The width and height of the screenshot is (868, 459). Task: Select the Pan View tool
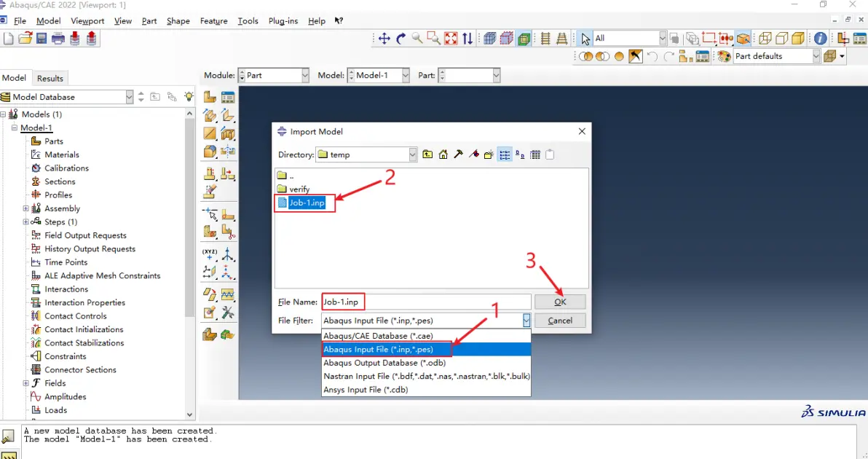(384, 38)
